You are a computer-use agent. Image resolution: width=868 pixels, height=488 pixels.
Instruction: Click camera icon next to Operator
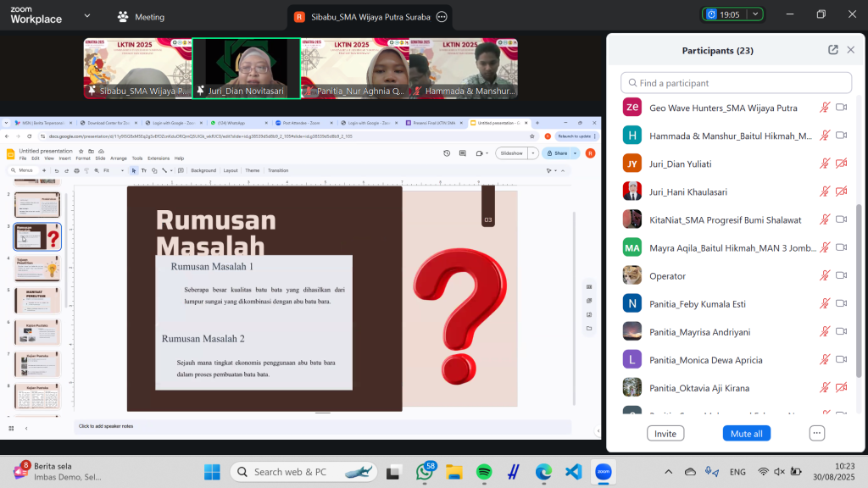841,275
